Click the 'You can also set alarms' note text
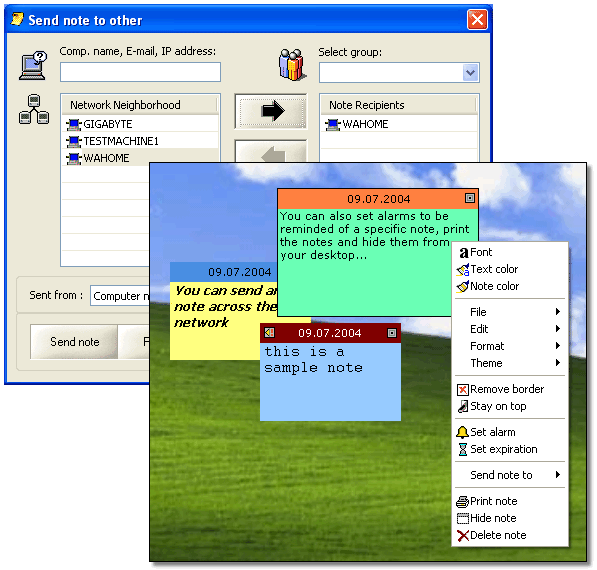This screenshot has height=570, width=597. click(375, 236)
